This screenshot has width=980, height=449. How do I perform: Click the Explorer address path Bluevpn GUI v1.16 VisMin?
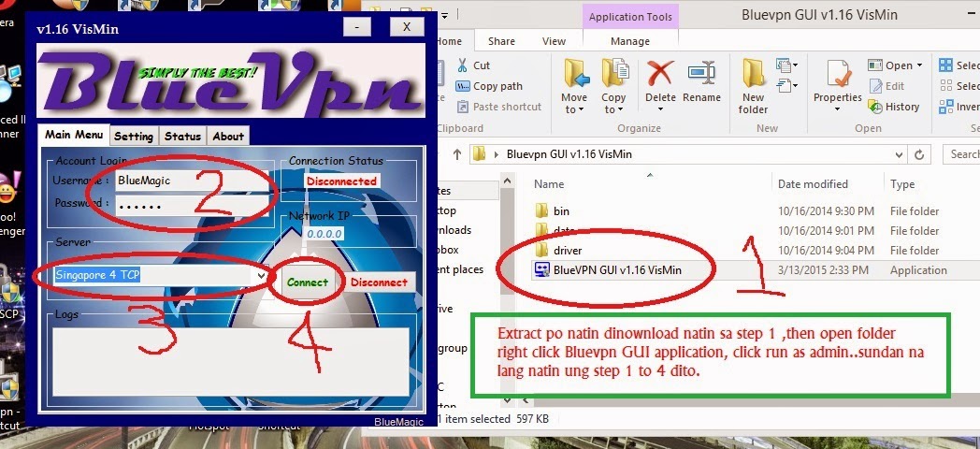(569, 153)
